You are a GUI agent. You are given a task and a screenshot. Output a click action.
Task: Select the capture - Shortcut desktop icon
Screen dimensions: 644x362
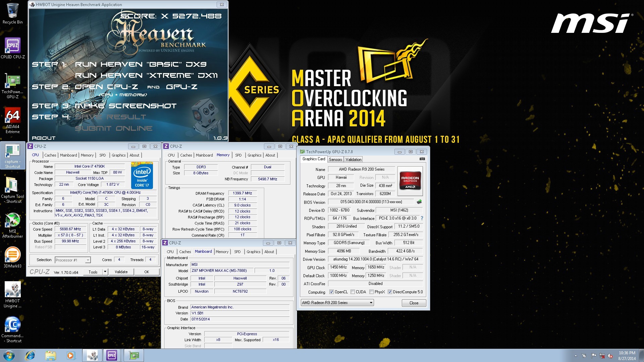click(x=12, y=156)
